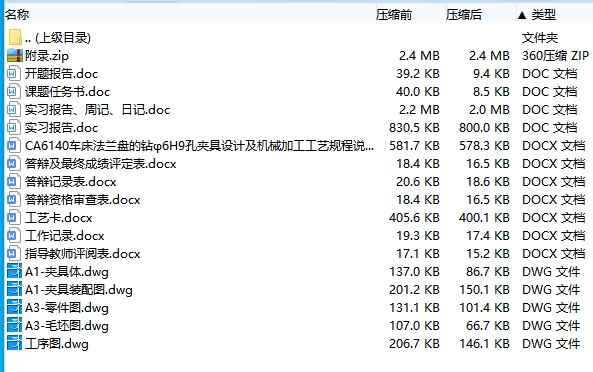Viewport: 593px width, 372px height.
Task: Select the file name 课题任务书.doc
Action: [x=68, y=91]
